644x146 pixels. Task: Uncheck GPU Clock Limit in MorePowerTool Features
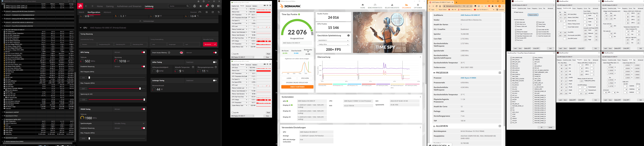click(516, 22)
